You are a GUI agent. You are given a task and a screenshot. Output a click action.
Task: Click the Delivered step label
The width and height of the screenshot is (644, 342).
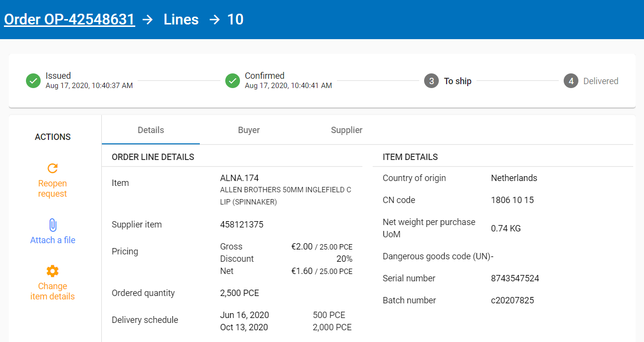point(601,81)
